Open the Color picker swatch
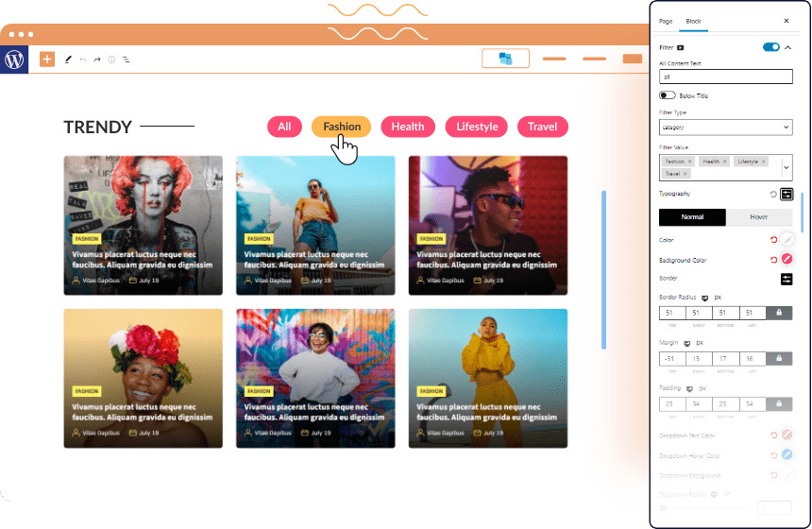The width and height of the screenshot is (812, 529). [787, 239]
